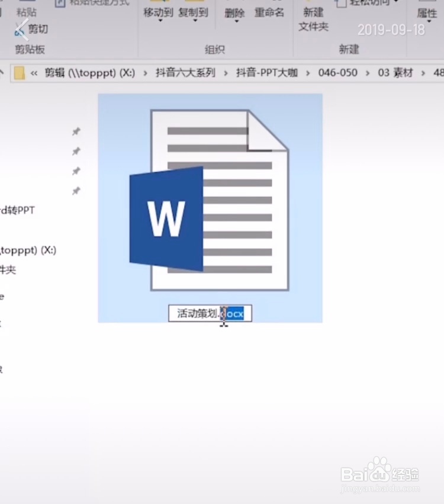
Task: Expand chevron after 抖音六大系列
Action: click(x=226, y=73)
